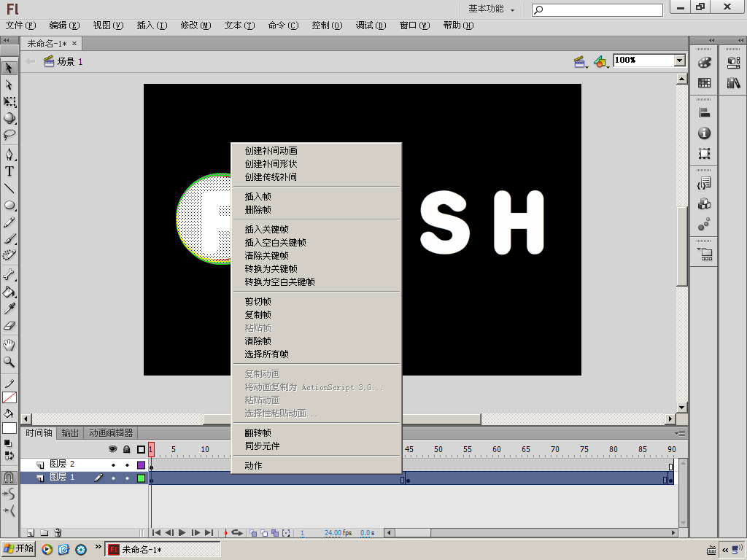Toggle show/hide all layers eye icon
The height and width of the screenshot is (560, 747).
pyautogui.click(x=112, y=449)
